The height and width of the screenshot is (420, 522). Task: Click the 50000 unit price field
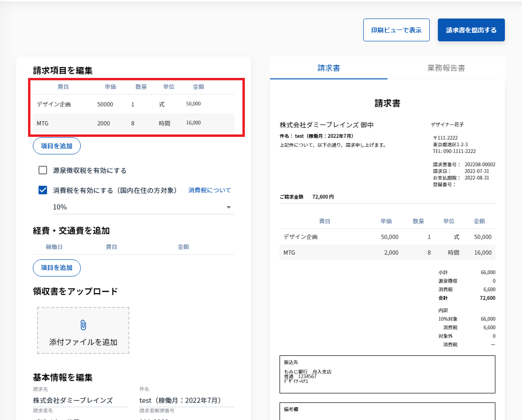[x=105, y=104]
